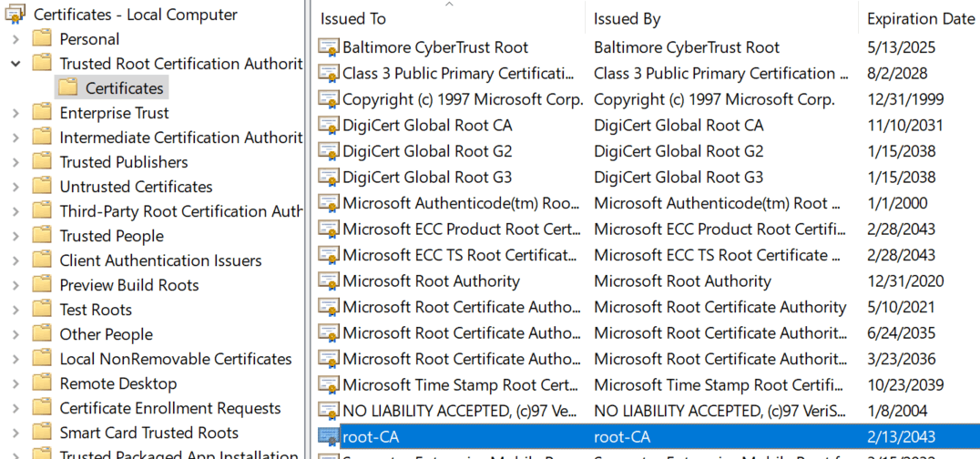980x459 pixels.
Task: Expand the Enterprise Trust node
Action: (x=15, y=113)
